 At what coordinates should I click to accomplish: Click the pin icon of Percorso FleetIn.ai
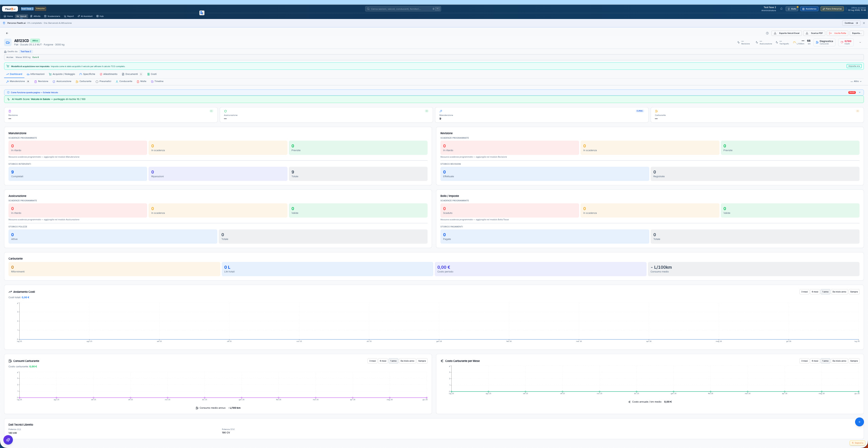click(x=4, y=23)
